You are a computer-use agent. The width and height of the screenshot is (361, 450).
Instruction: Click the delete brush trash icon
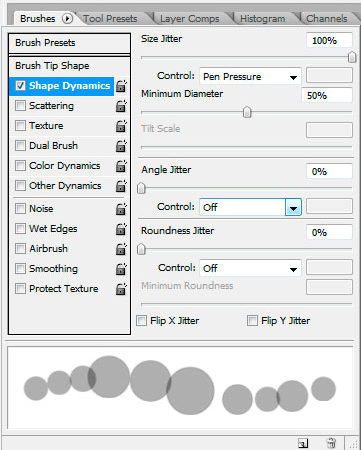point(331,443)
